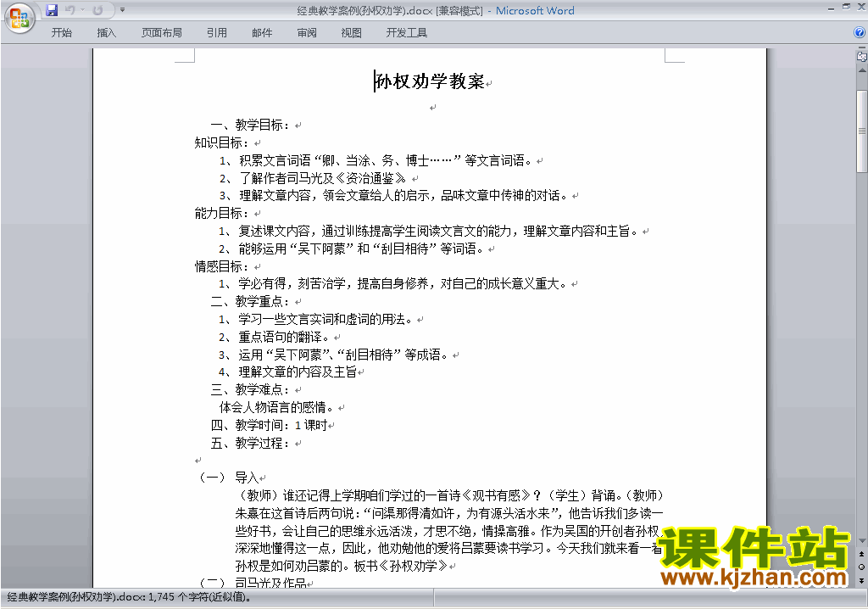Click the line 能力目标：
Viewport: 868px width, 609px height.
click(222, 214)
